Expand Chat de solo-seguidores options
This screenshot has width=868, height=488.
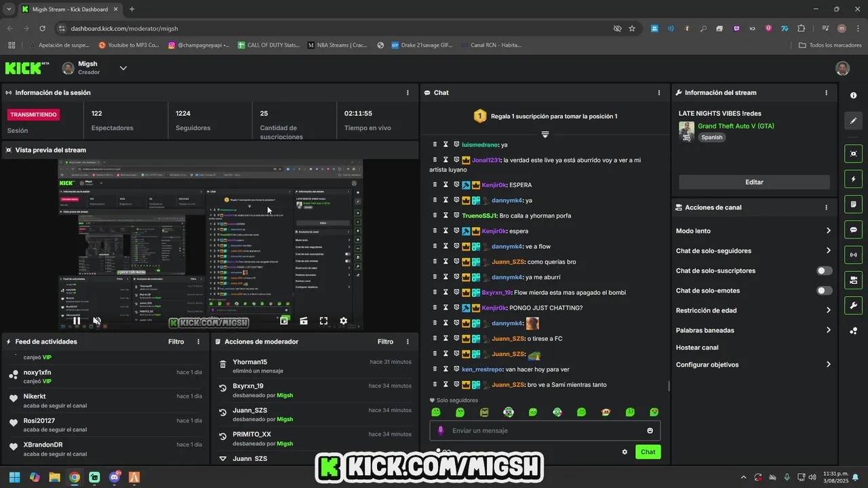click(x=829, y=251)
